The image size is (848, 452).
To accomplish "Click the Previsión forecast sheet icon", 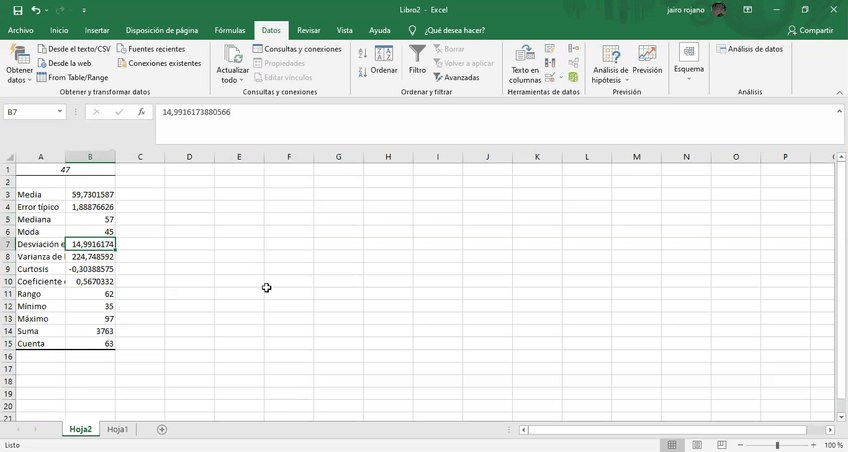I will point(647,60).
